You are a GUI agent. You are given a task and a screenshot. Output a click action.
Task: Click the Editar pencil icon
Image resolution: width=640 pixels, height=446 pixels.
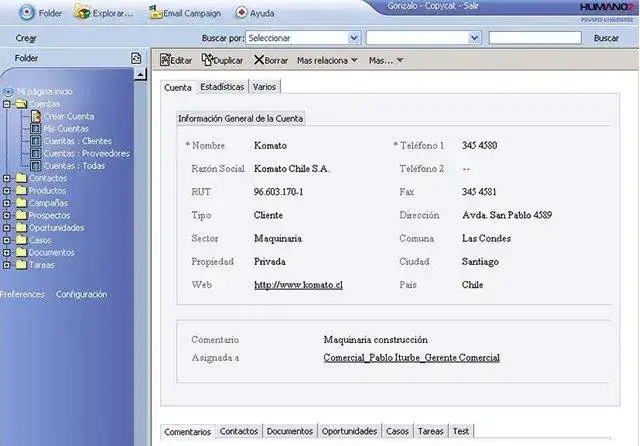pos(165,60)
